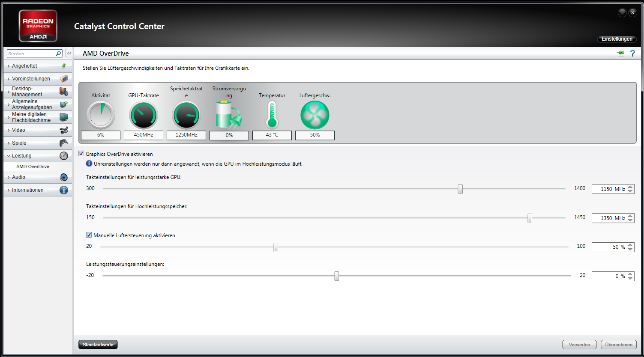Click the Temperatur thermometer icon

tap(272, 115)
